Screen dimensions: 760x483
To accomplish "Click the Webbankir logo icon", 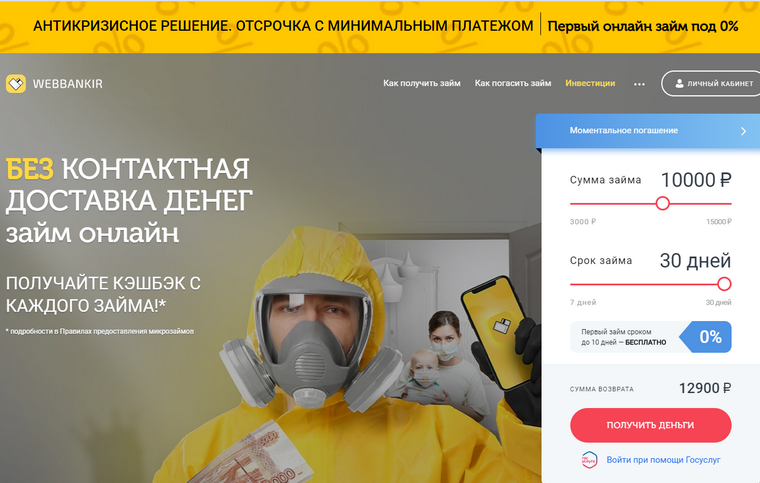I will click(16, 83).
